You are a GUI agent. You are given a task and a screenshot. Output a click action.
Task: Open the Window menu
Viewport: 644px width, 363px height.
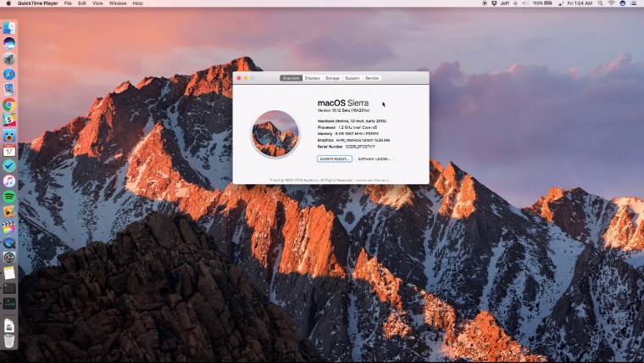(x=118, y=3)
